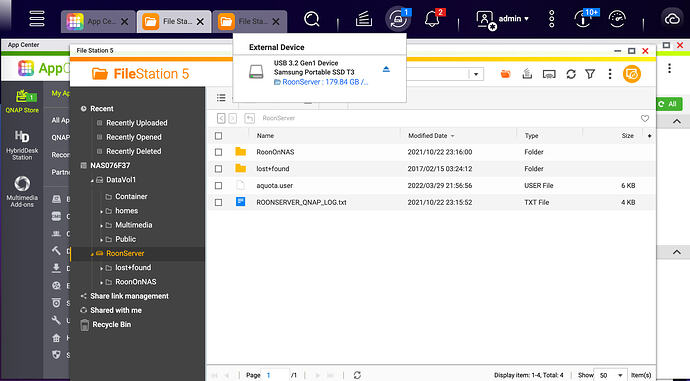Image resolution: width=690 pixels, height=381 pixels.
Task: Open the background tasks icon in top bar
Action: (x=363, y=19)
